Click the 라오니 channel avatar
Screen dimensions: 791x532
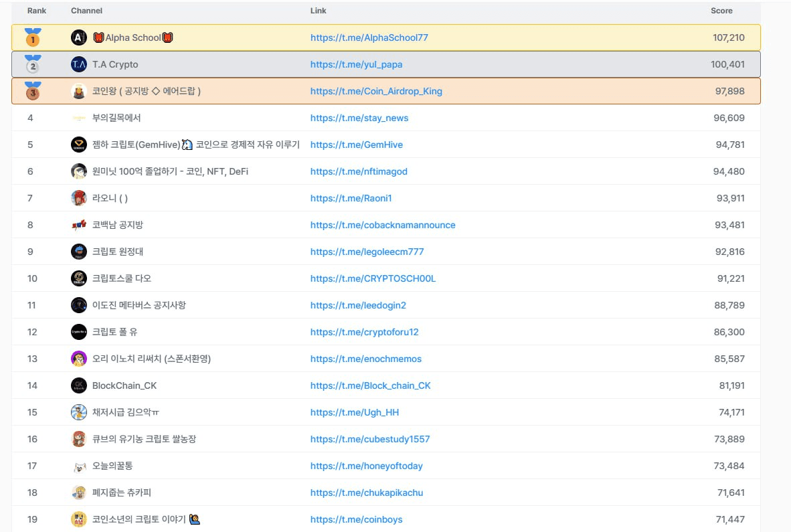79,198
